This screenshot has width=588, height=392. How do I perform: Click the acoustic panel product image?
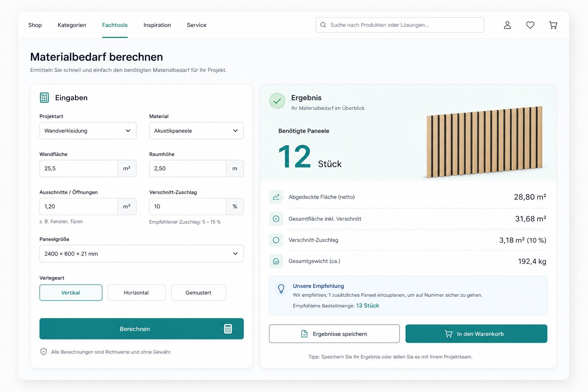485,142
